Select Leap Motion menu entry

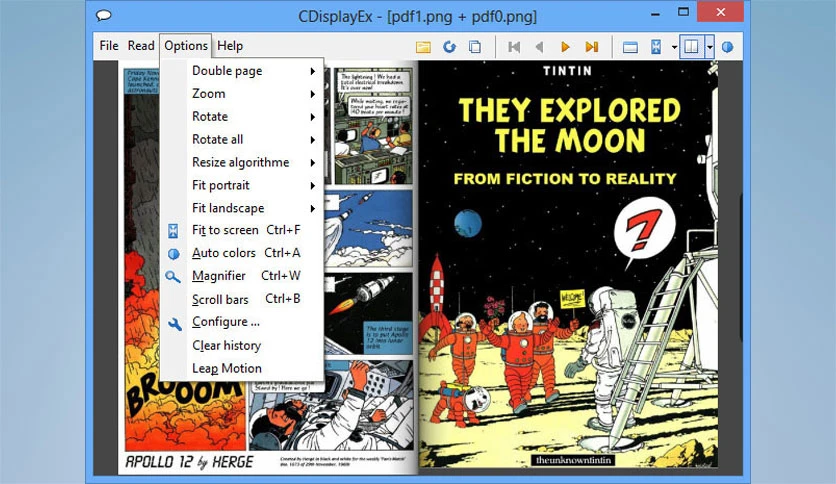click(x=242, y=368)
